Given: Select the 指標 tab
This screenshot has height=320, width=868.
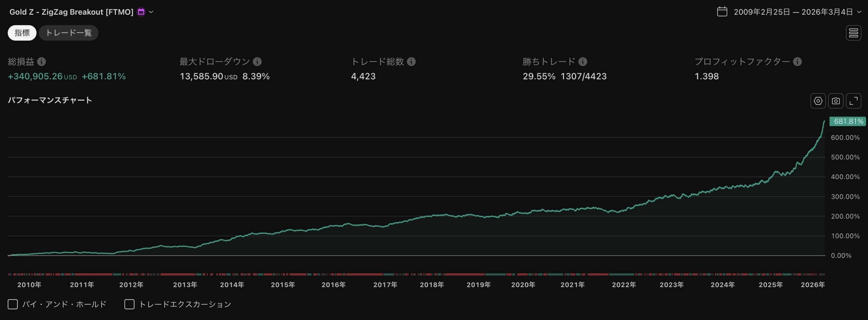Looking at the screenshot, I should pyautogui.click(x=22, y=33).
